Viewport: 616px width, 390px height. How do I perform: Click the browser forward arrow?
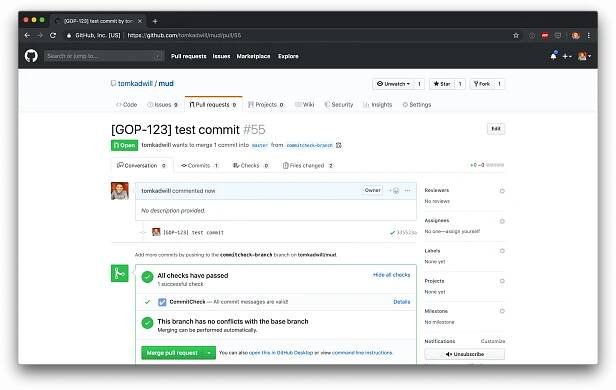click(40, 35)
